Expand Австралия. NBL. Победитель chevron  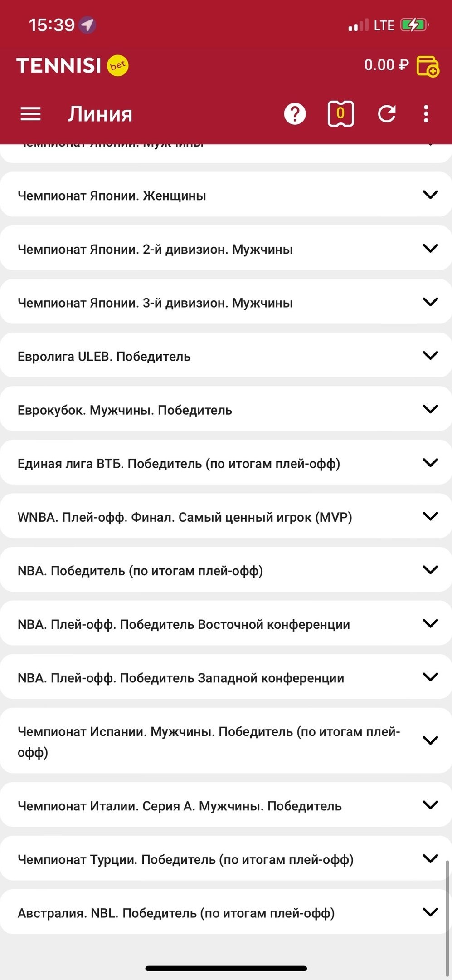pos(430,911)
